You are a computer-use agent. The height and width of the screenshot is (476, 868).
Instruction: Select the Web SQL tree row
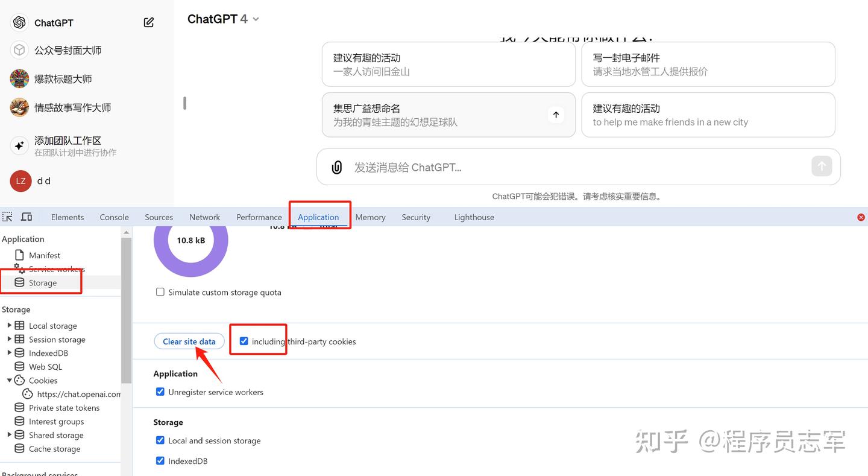click(x=60, y=367)
